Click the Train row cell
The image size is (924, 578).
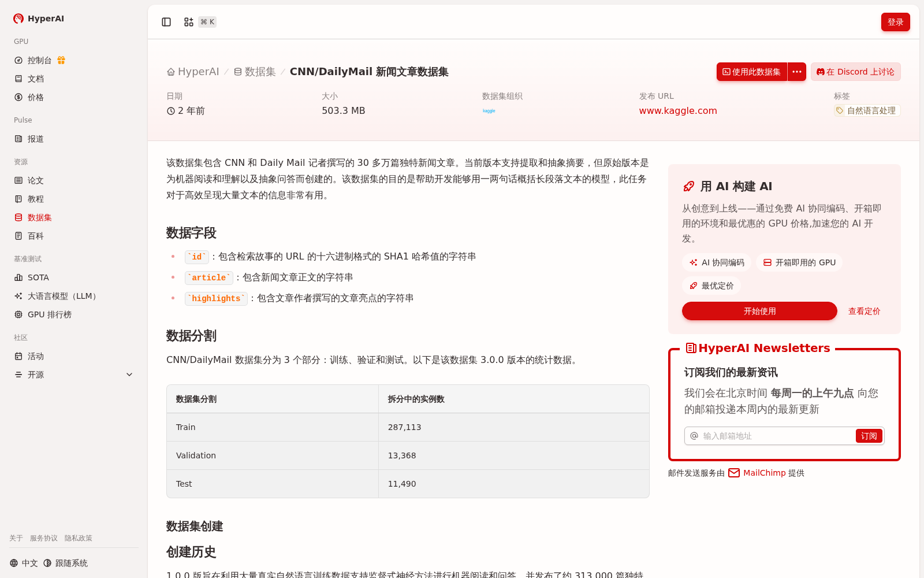click(x=273, y=427)
